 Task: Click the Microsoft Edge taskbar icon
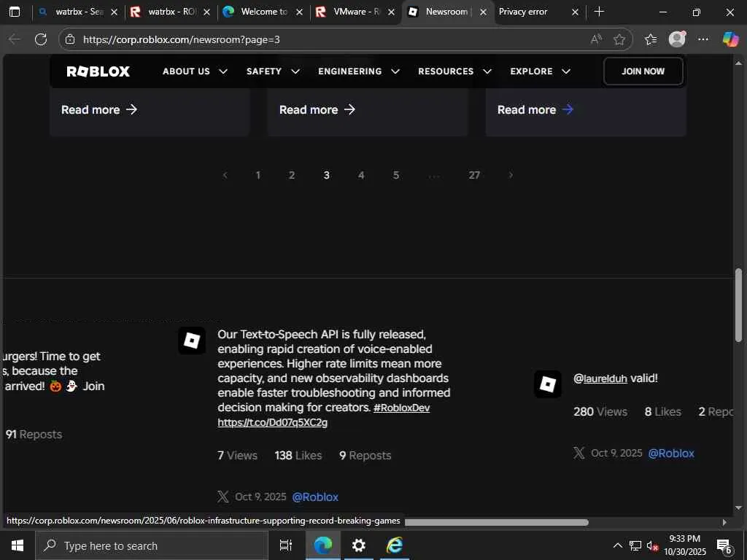(322, 545)
